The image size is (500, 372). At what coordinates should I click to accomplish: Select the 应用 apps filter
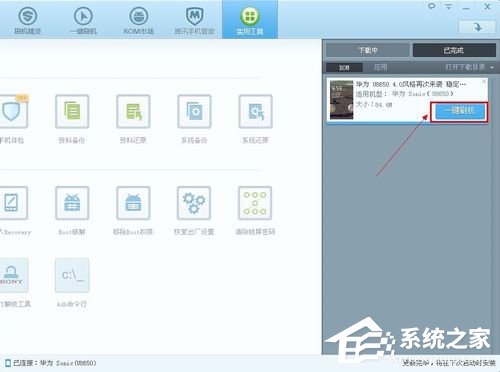click(x=380, y=67)
